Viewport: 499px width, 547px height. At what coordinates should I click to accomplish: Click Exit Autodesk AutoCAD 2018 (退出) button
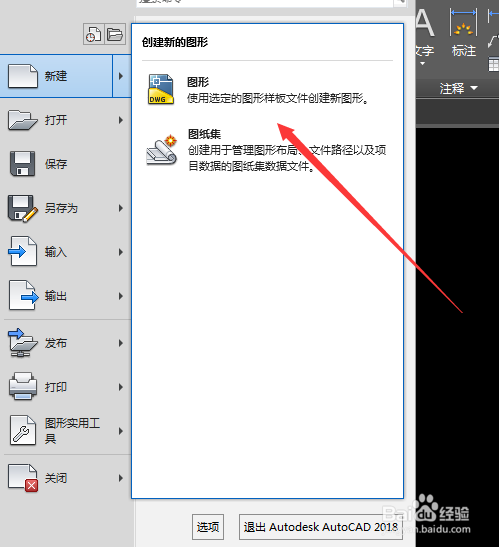click(321, 527)
